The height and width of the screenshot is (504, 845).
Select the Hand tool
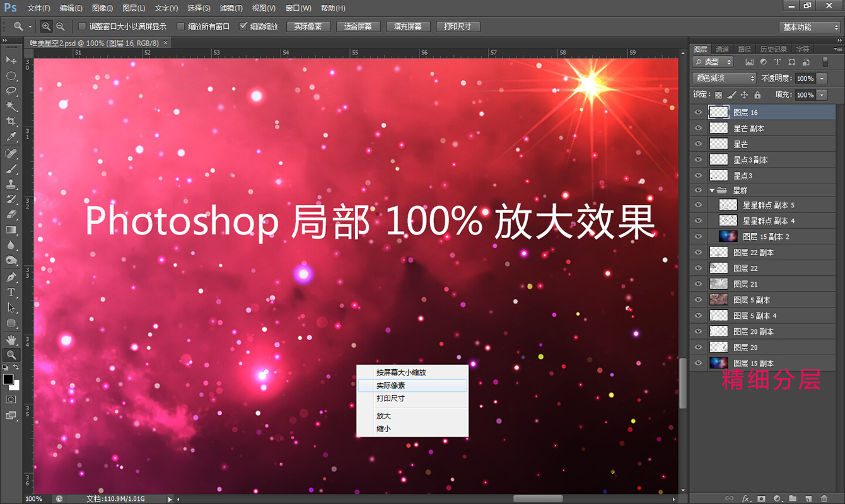click(x=11, y=340)
